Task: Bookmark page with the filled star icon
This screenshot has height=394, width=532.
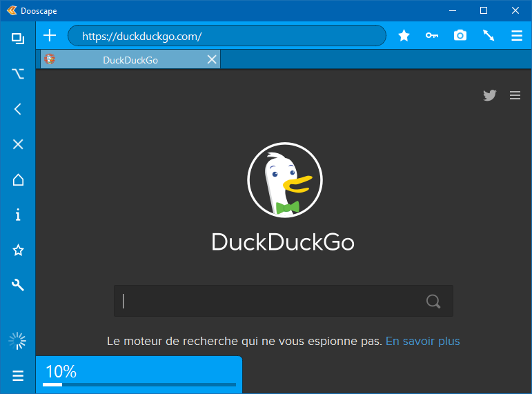Action: click(x=404, y=36)
